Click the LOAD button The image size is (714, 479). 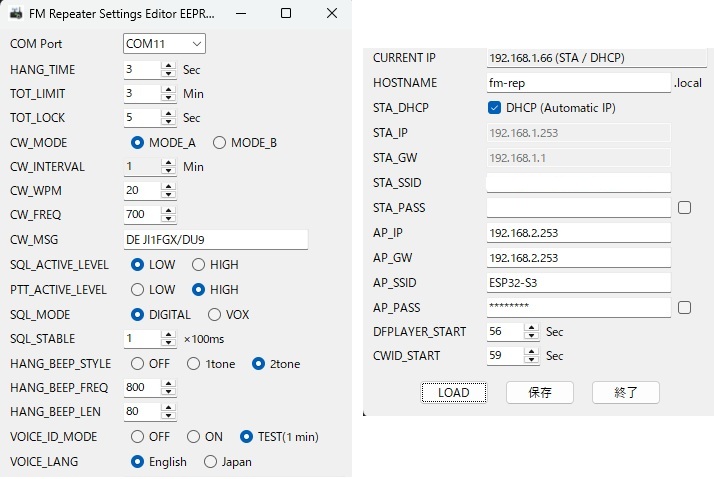coord(454,392)
